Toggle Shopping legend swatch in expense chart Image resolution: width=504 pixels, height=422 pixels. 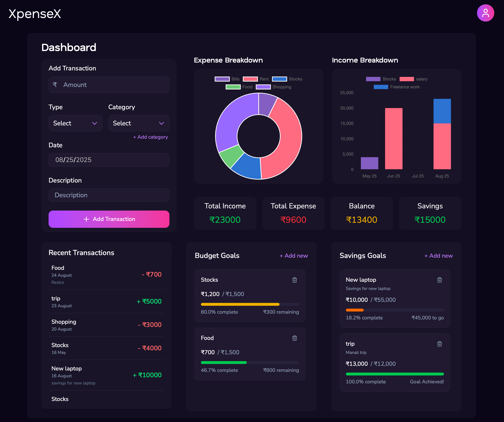[263, 87]
